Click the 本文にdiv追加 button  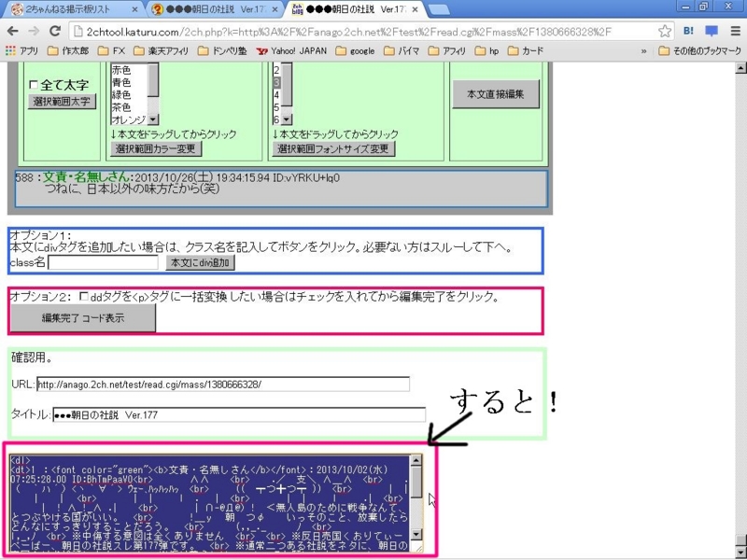click(200, 263)
